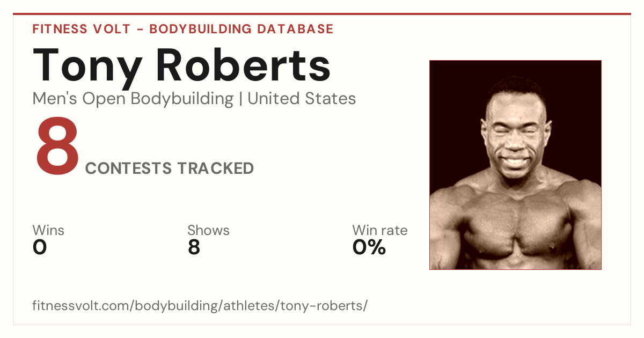The width and height of the screenshot is (644, 338).
Task: Click the Win rate stat label
Action: pyautogui.click(x=380, y=231)
